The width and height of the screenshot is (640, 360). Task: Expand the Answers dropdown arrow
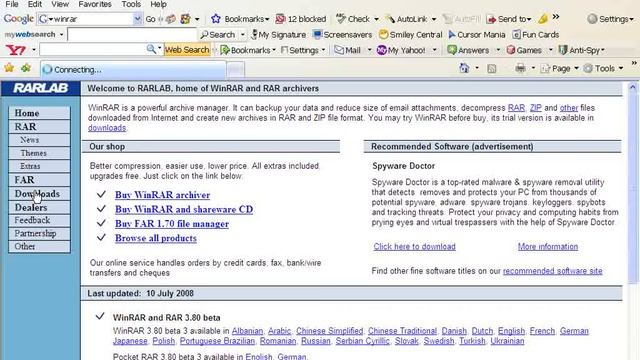[x=498, y=50]
